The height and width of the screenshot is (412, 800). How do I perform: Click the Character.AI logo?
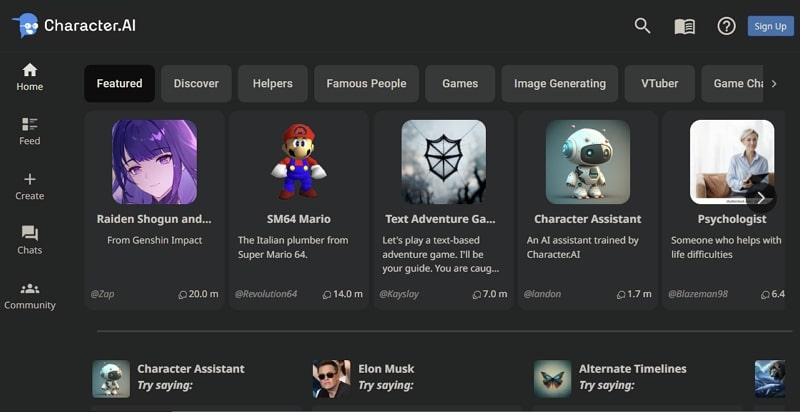click(x=74, y=25)
